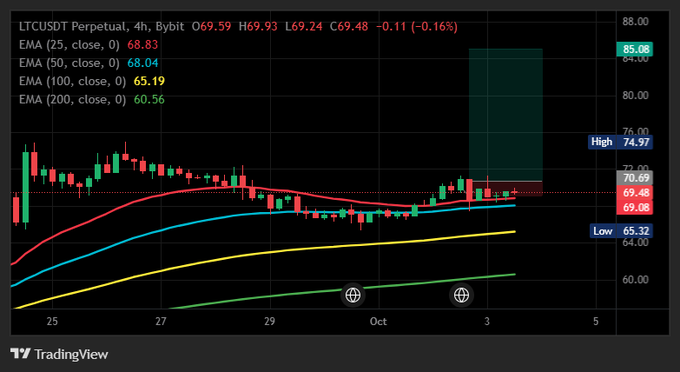Click the 64.00 price axis label
The height and width of the screenshot is (372, 680).
coord(635,242)
